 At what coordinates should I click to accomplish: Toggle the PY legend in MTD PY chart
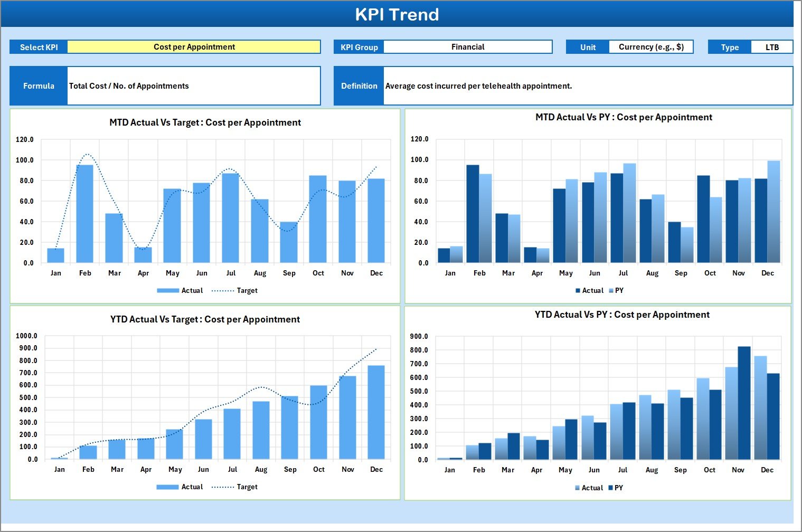tap(619, 290)
